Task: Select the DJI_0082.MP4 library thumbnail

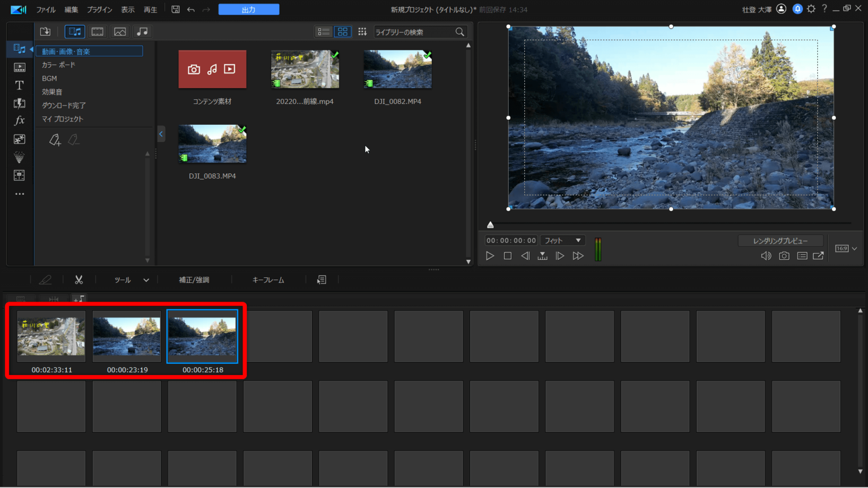Action: (x=397, y=69)
